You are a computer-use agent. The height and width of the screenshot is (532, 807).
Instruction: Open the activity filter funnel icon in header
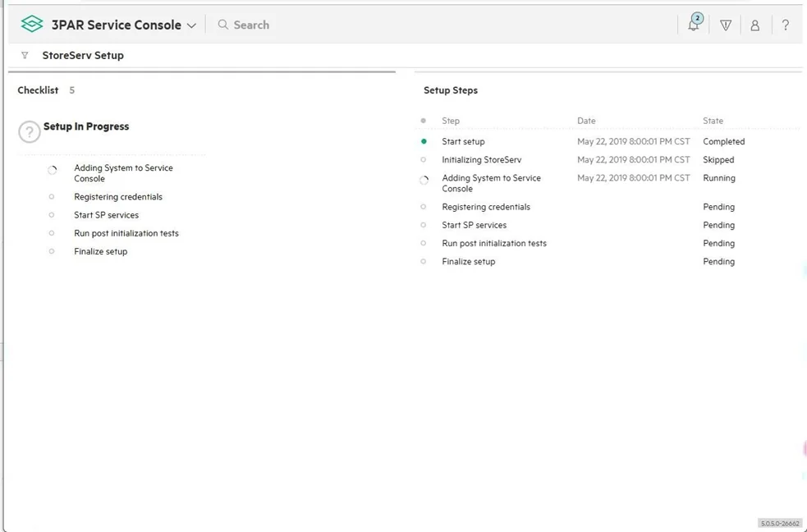(x=726, y=25)
